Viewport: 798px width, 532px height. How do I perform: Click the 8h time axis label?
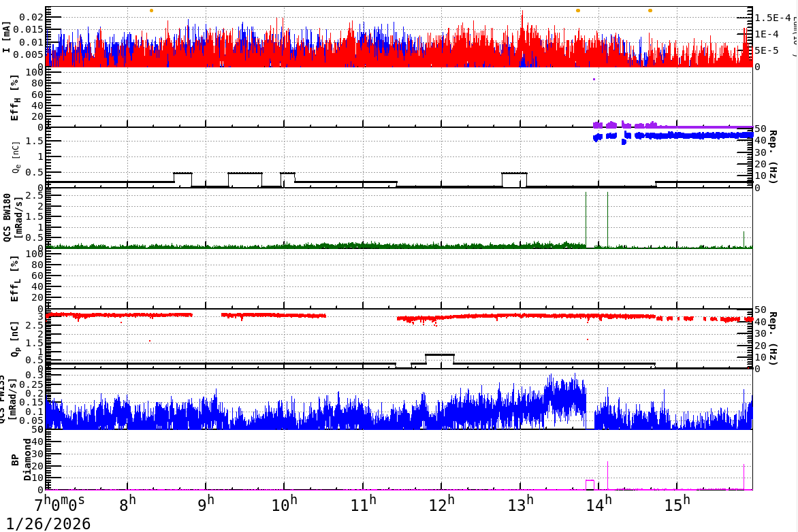click(x=127, y=504)
